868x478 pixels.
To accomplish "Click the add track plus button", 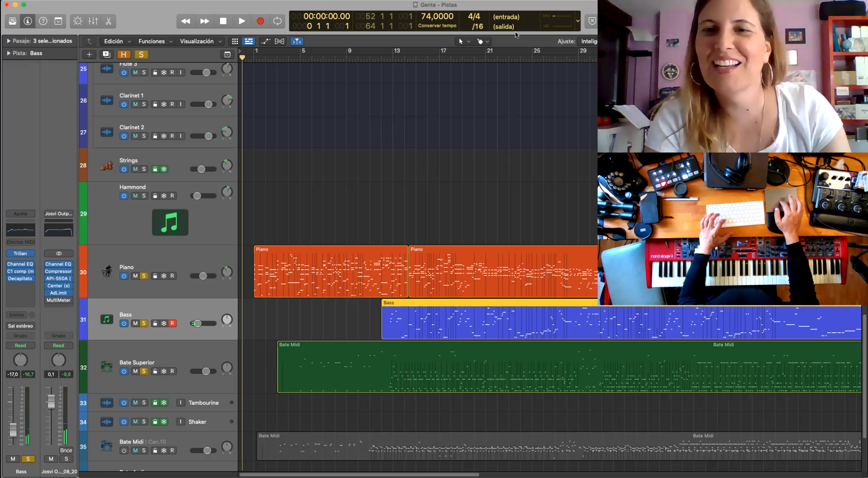I will point(89,55).
